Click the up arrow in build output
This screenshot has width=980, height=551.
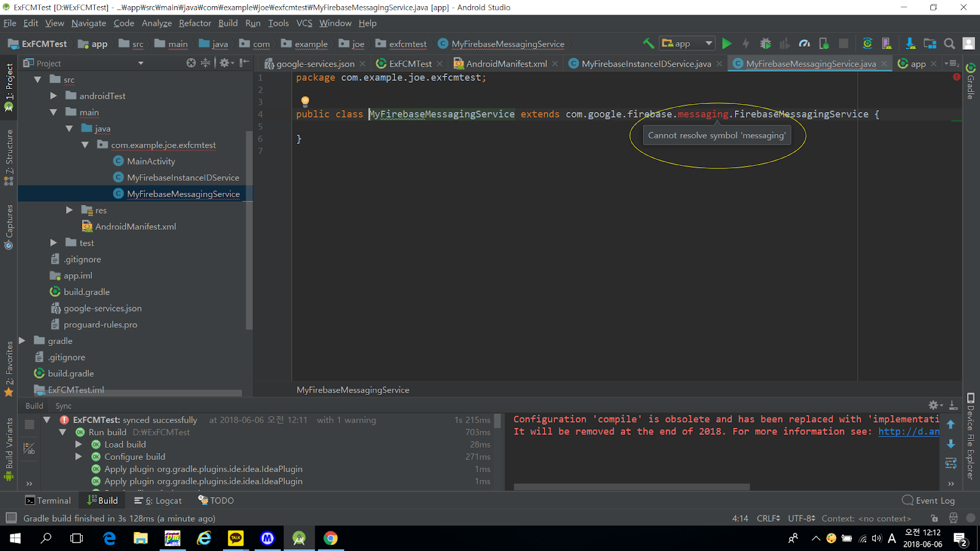coord(951,424)
